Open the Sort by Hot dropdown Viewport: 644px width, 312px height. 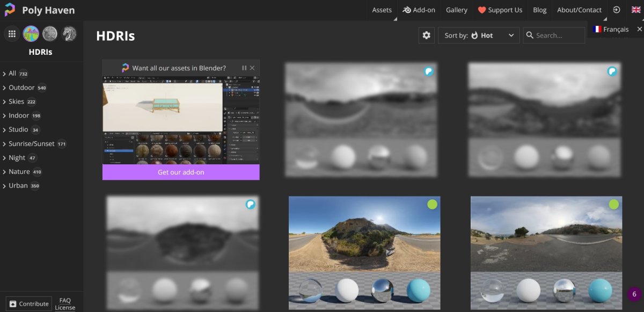click(x=479, y=35)
